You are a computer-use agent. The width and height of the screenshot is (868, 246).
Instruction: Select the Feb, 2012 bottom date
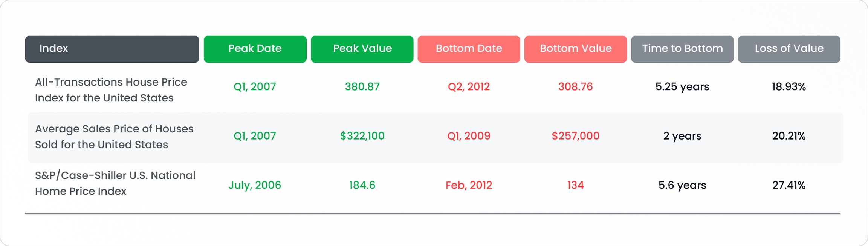[469, 185]
